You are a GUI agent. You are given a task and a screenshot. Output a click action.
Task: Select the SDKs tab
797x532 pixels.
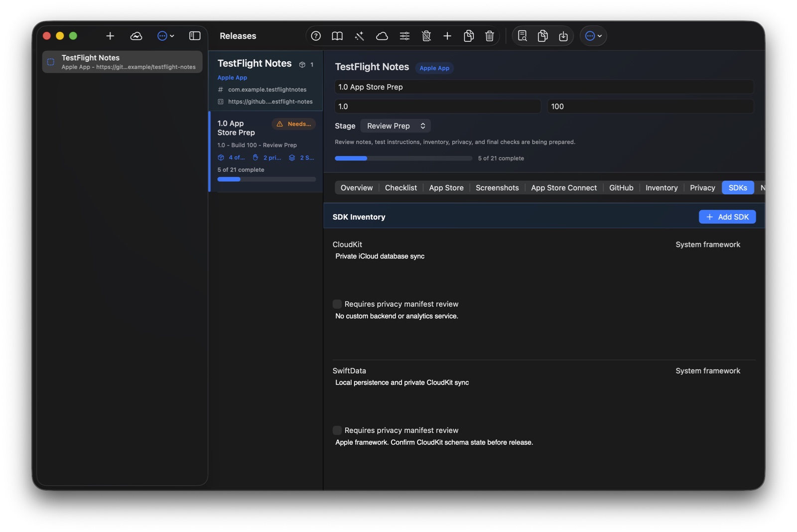point(738,188)
